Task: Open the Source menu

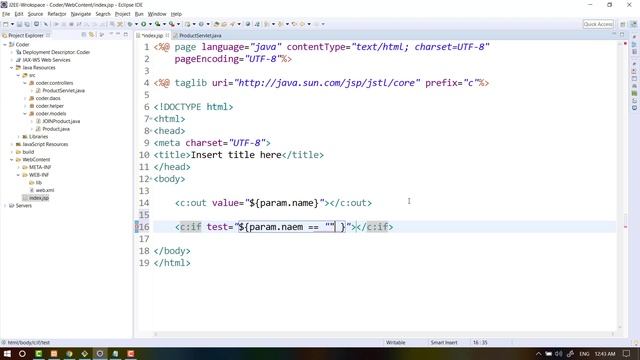Action: tap(35, 14)
